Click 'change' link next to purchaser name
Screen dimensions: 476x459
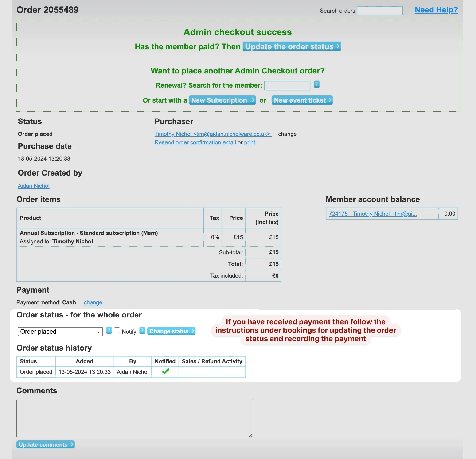pos(287,134)
